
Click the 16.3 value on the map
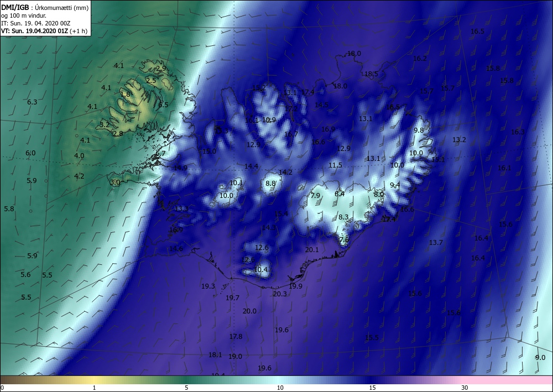coord(518,132)
